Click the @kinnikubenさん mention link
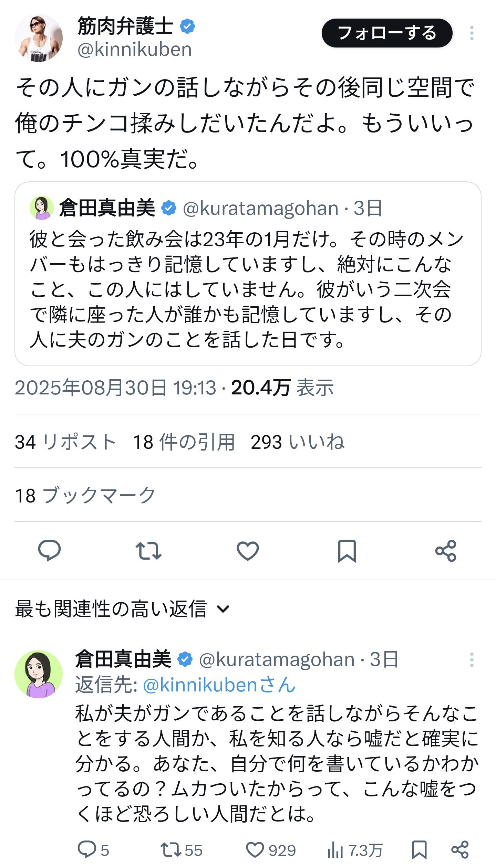The image size is (496, 868). coord(219,685)
